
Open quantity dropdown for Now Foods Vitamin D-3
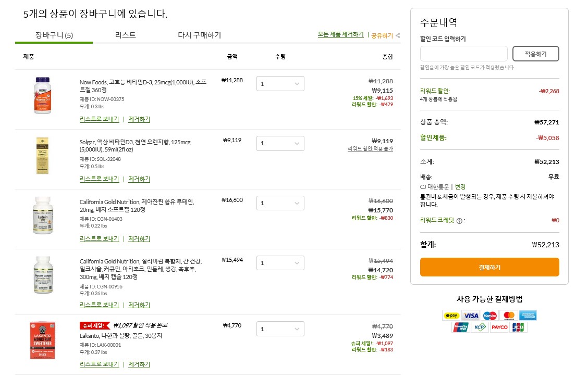[x=280, y=83]
